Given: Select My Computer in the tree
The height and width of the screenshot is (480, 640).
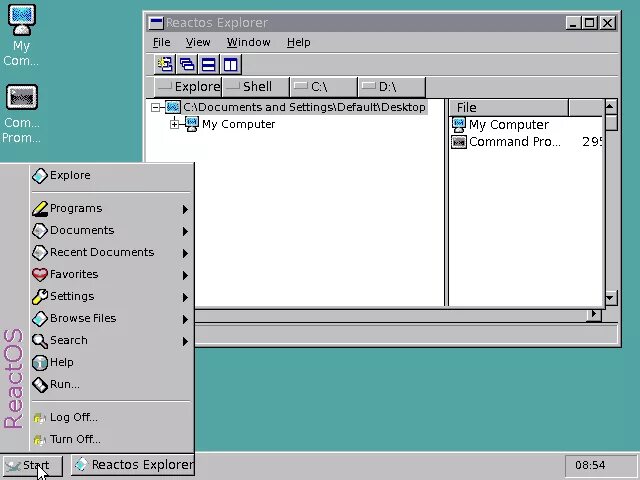Looking at the screenshot, I should click(x=238, y=124).
